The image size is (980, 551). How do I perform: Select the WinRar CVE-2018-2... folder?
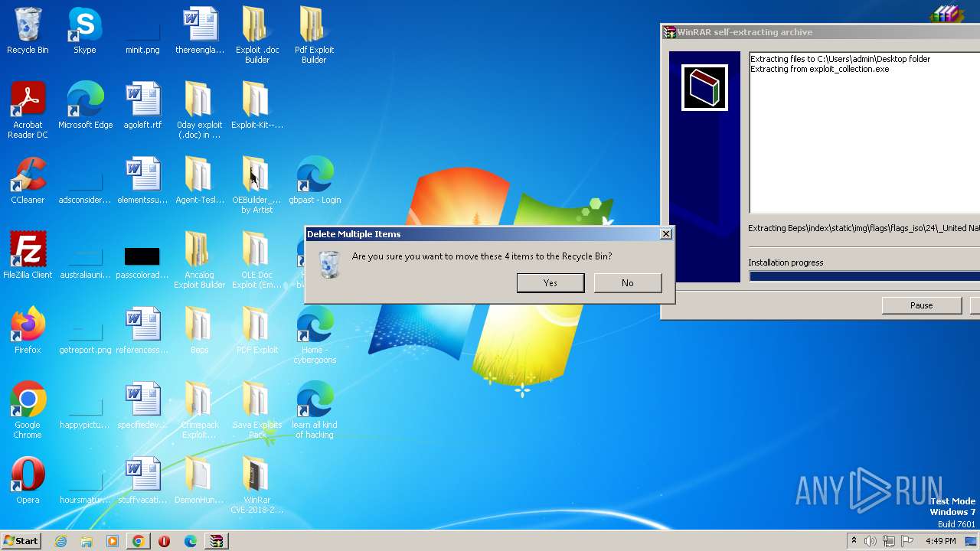click(x=257, y=485)
